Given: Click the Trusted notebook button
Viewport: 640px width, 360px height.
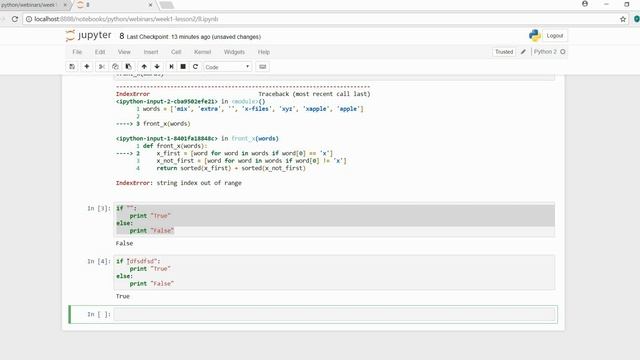Looking at the screenshot, I should pyautogui.click(x=504, y=52).
